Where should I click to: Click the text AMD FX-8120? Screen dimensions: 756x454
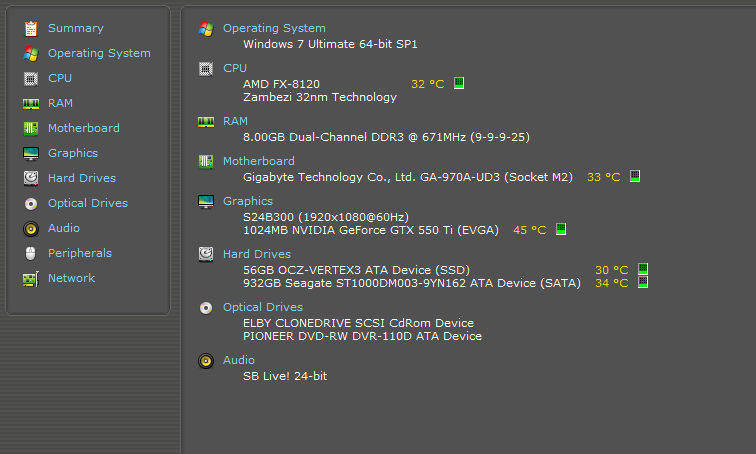pyautogui.click(x=282, y=84)
